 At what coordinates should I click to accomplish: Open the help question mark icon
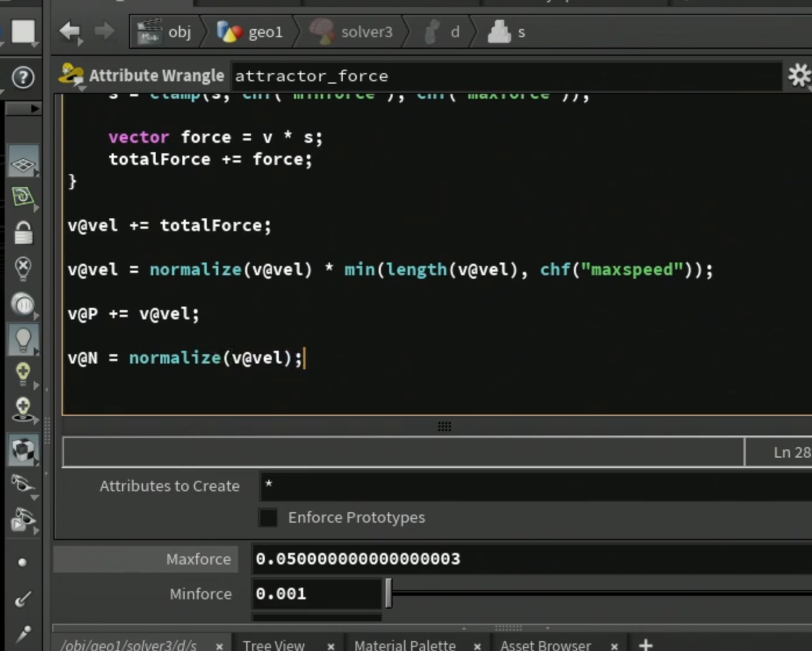tap(23, 77)
